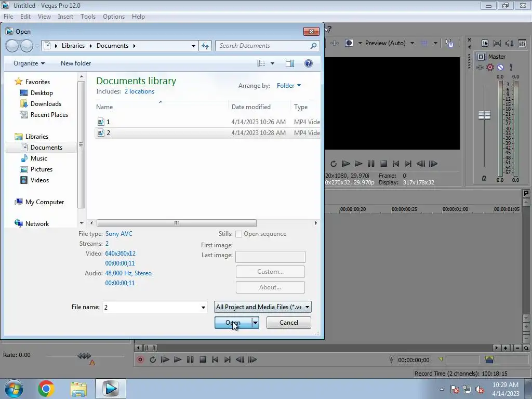Viewport: 532px width, 399px height.
Task: Toggle Split Screen View in preview toolbar
Action: [x=349, y=43]
